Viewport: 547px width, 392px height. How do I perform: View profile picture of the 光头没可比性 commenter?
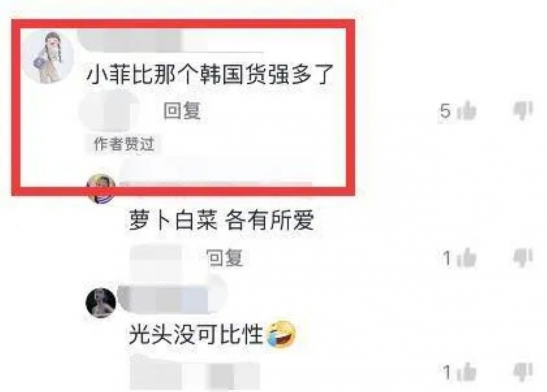pyautogui.click(x=101, y=303)
